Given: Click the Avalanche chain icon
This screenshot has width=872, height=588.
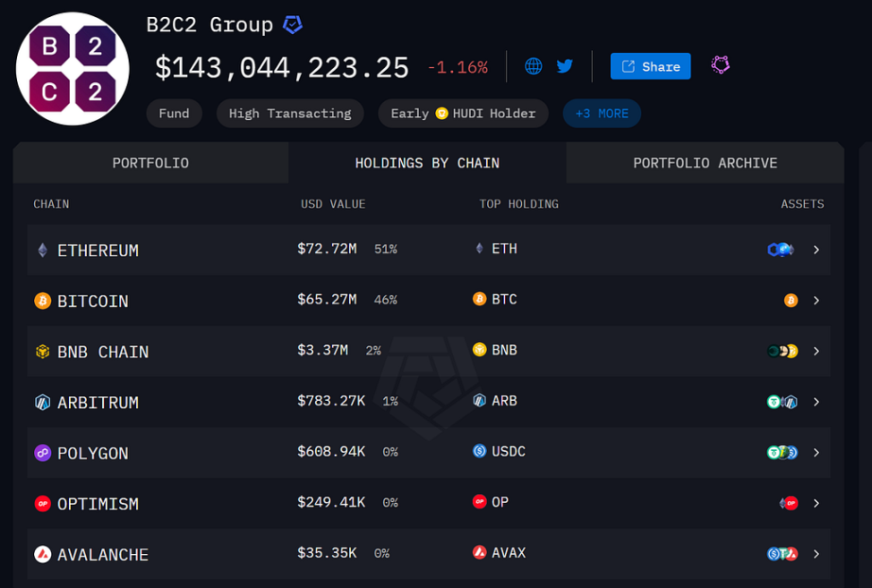Looking at the screenshot, I should (43, 555).
